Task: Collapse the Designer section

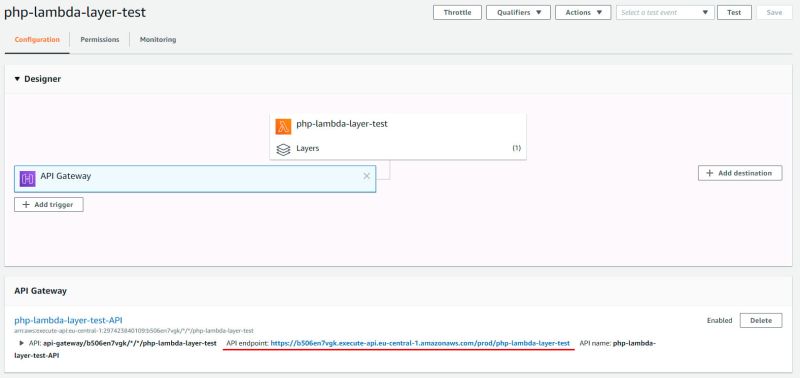Action: (17, 79)
